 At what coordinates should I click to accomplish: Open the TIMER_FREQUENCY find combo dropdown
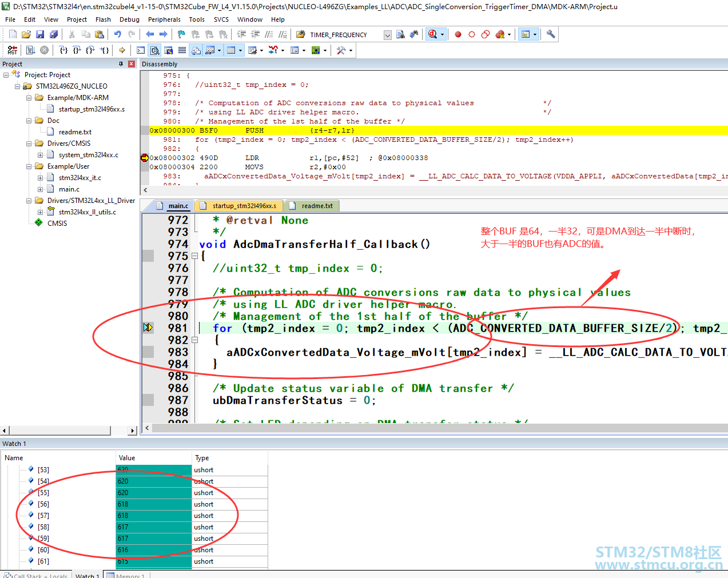[x=388, y=35]
